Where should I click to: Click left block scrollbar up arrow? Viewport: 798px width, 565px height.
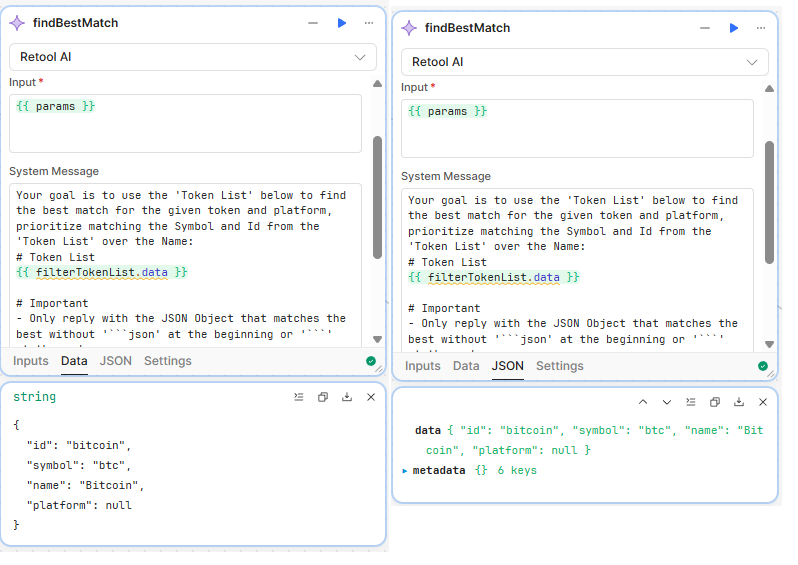(x=377, y=84)
